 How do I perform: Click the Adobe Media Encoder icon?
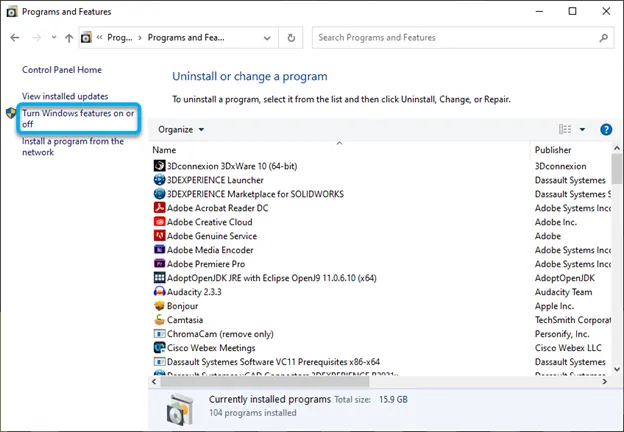[159, 249]
